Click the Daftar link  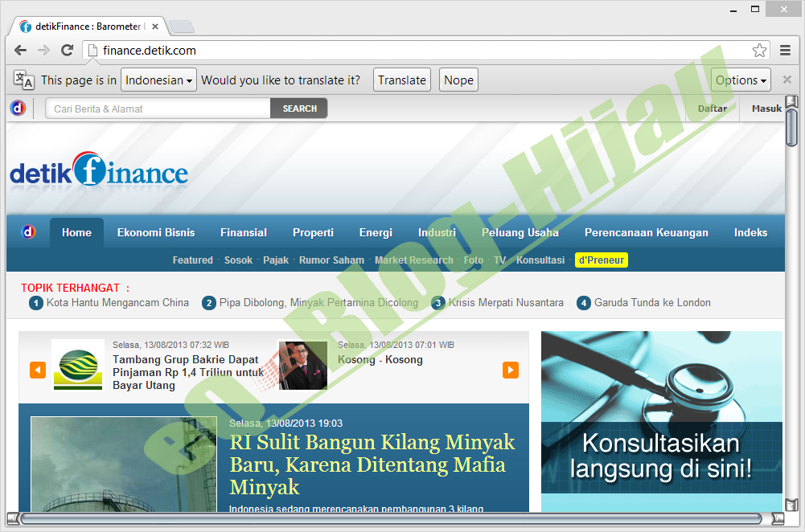point(712,108)
